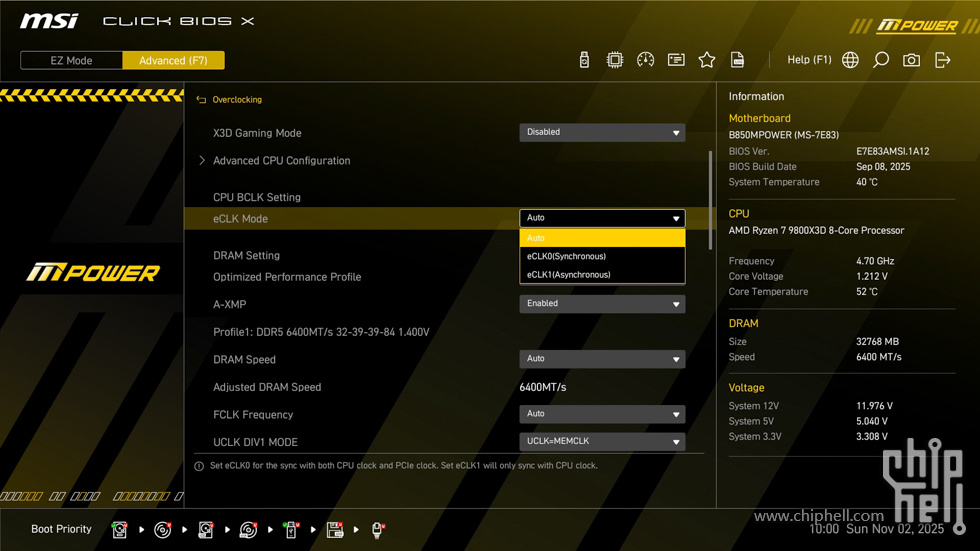The width and height of the screenshot is (980, 551).
Task: Open the M-Flash USB update icon
Action: [584, 60]
